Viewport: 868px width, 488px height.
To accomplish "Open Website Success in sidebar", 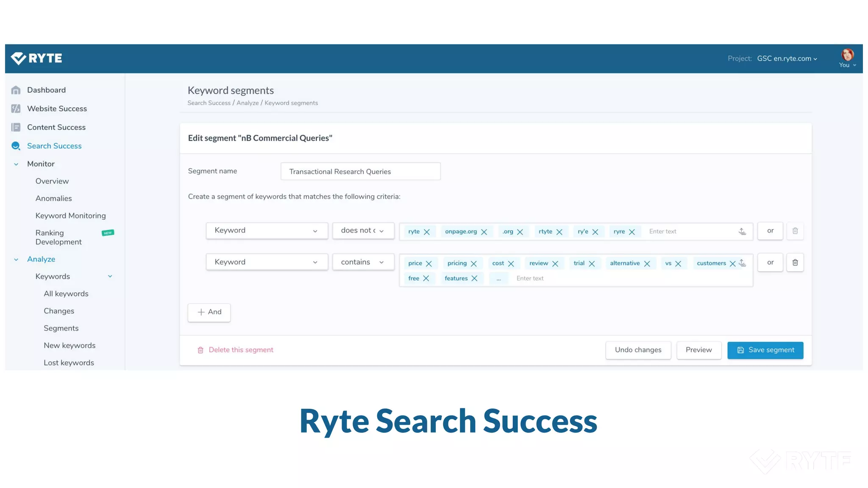I will point(57,108).
